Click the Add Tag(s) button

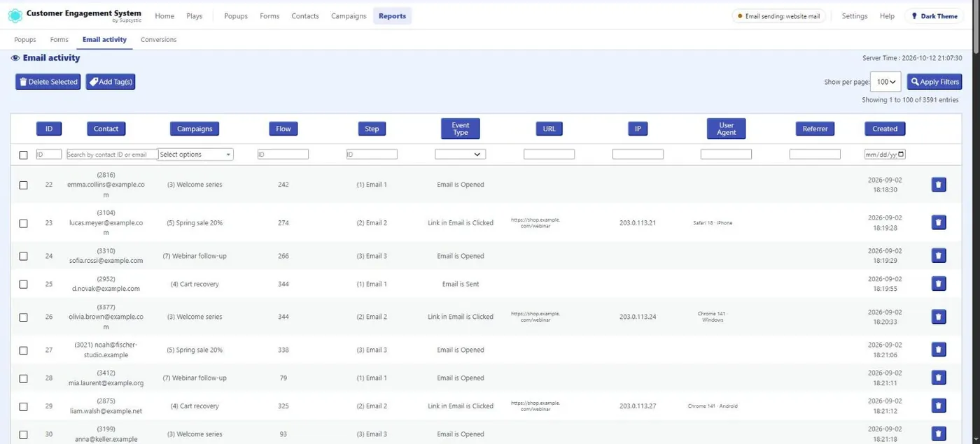[111, 82]
